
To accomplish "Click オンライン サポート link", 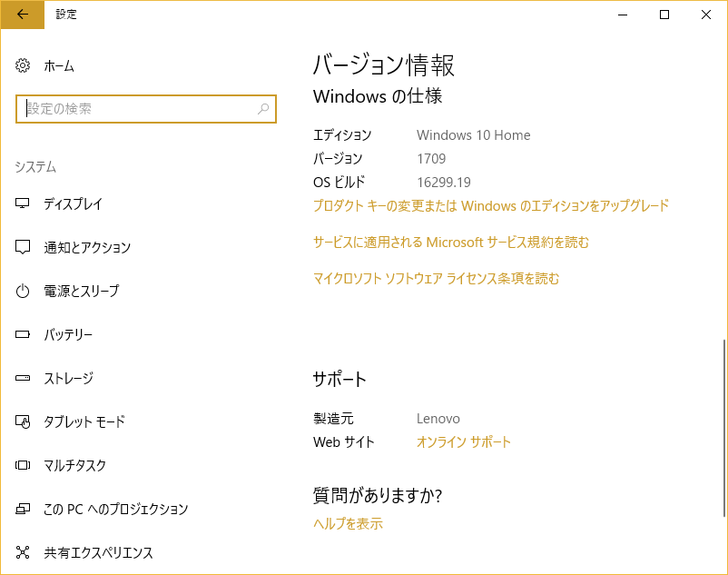I will click(463, 441).
